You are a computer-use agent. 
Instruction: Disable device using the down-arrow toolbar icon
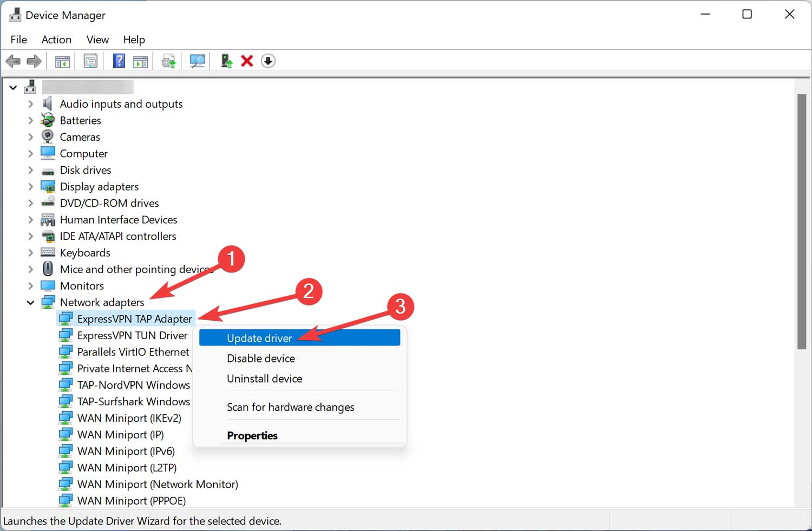(x=268, y=61)
